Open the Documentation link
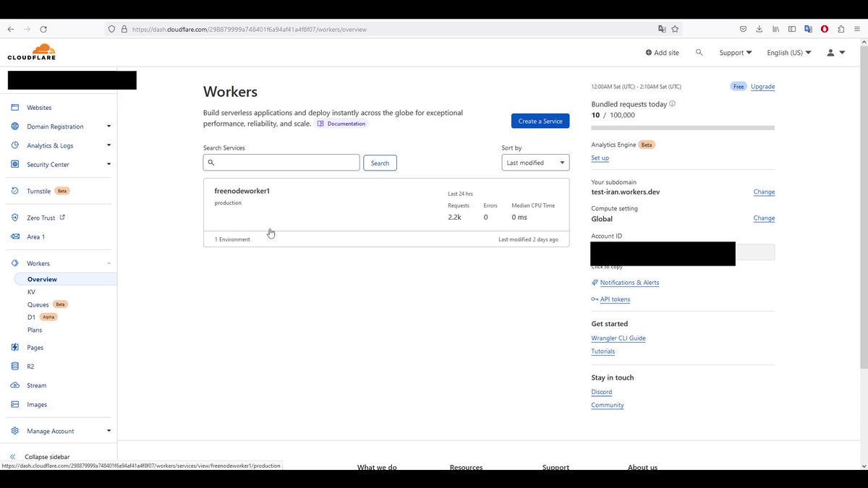This screenshot has height=488, width=868. coord(341,124)
